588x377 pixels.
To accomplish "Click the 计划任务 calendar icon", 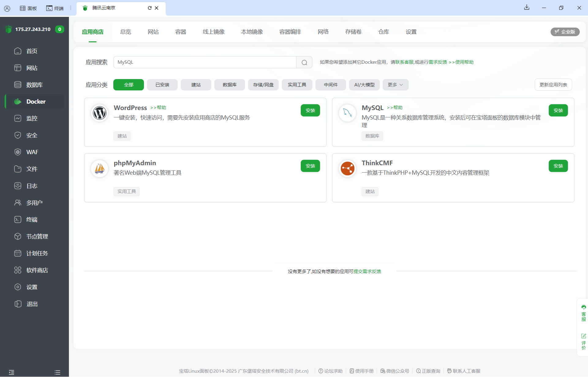I will pos(18,253).
